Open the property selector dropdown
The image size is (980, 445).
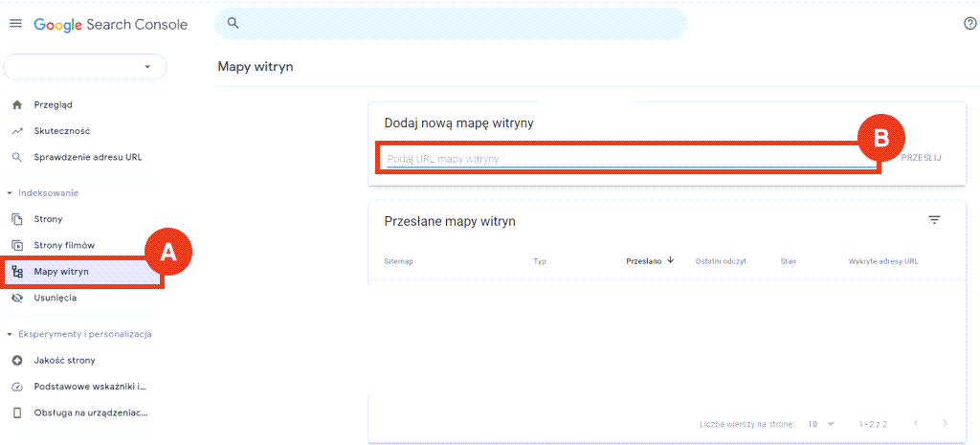click(x=85, y=67)
